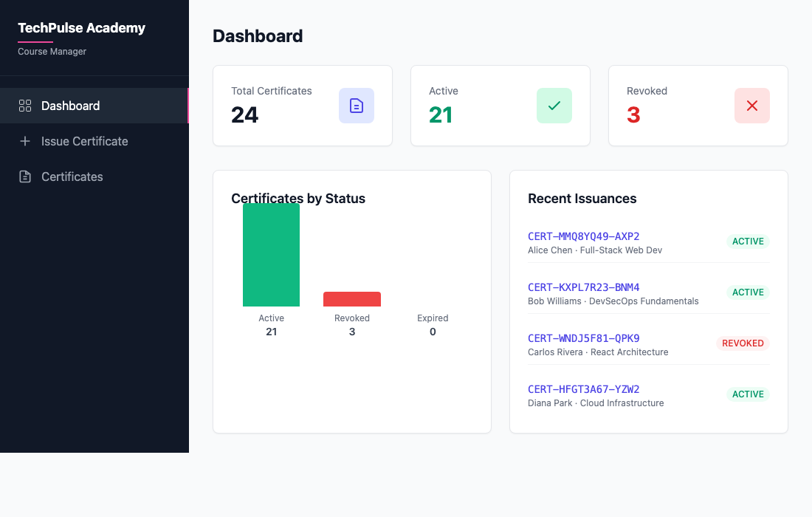Open certificate CERT-KXPL7R23-BNM4
812x517 pixels.
pyautogui.click(x=582, y=287)
